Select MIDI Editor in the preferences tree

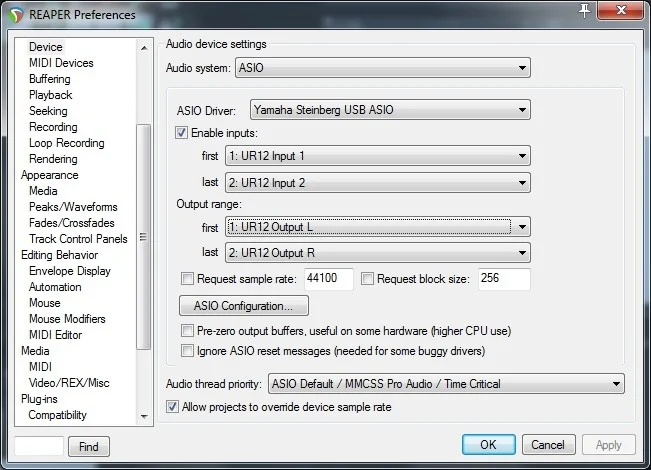pyautogui.click(x=56, y=335)
